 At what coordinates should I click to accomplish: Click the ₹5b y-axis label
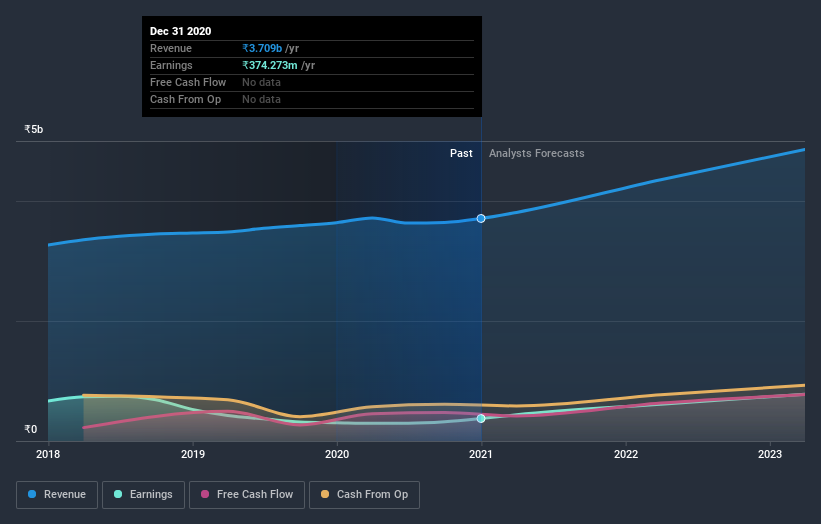click(x=34, y=129)
